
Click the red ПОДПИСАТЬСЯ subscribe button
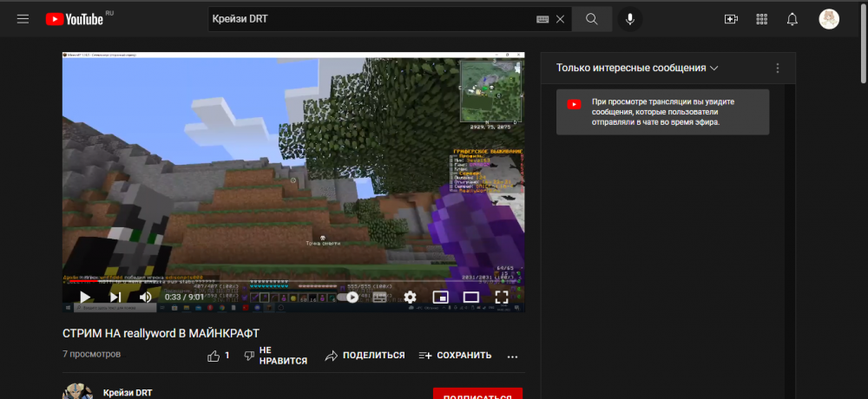click(x=477, y=394)
